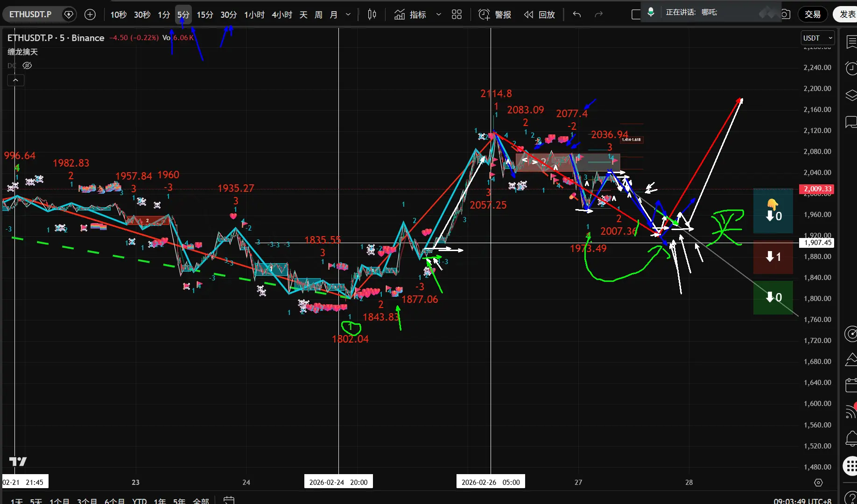Open the USDT currency dropdown
This screenshot has width=857, height=504.
pyautogui.click(x=818, y=38)
